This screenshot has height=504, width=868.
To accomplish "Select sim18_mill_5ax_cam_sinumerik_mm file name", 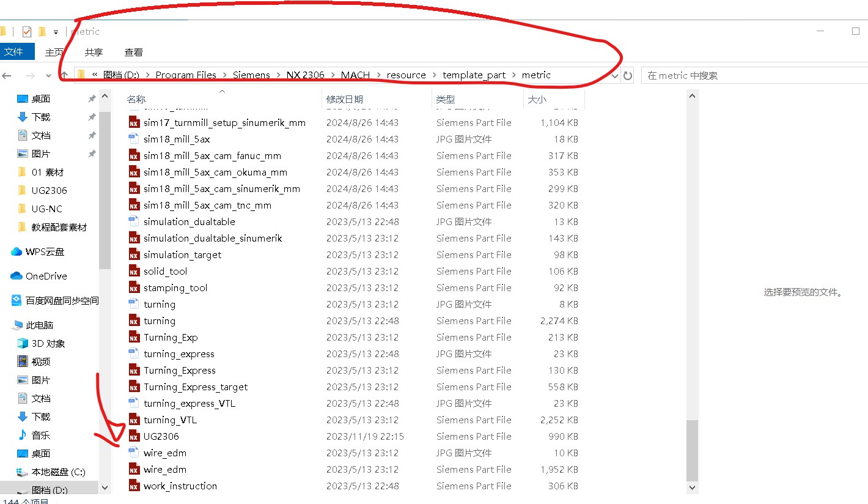I will point(222,188).
